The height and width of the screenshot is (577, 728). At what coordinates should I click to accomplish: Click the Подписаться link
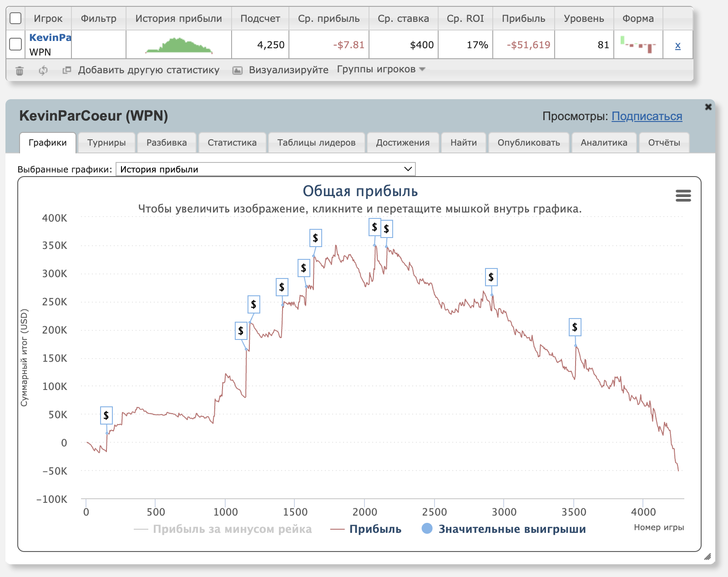pyautogui.click(x=647, y=116)
